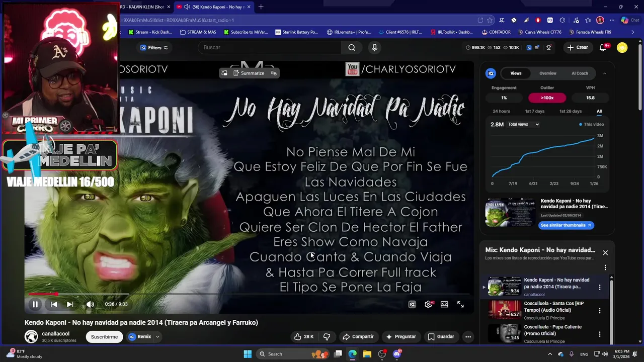Mute the video volume

[90, 304]
